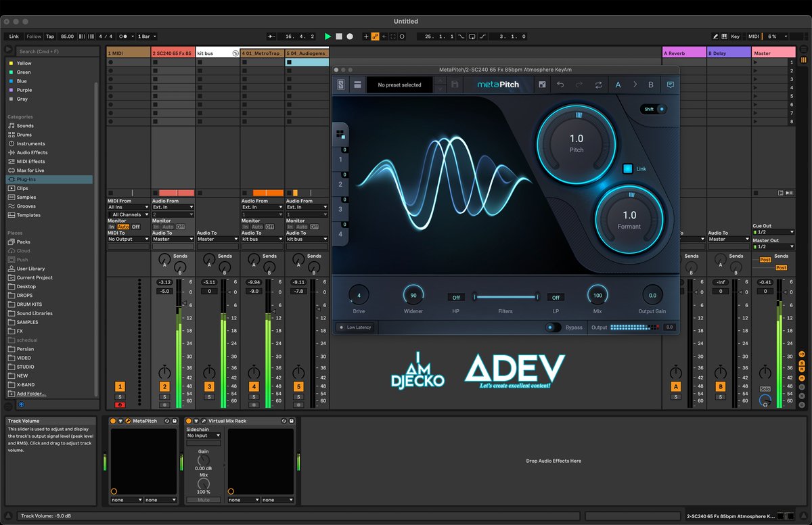
Task: Set MIDI track Monitor to Off
Action: coord(135,227)
